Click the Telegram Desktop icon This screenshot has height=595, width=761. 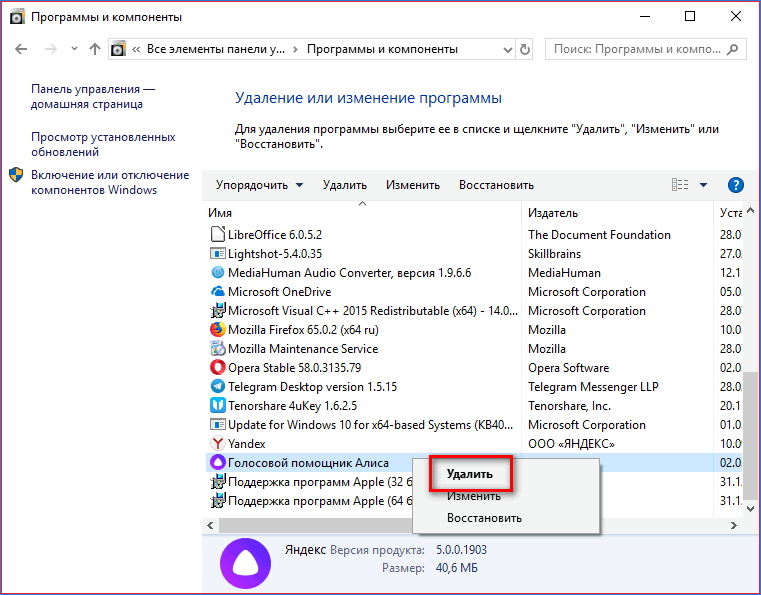click(x=218, y=386)
